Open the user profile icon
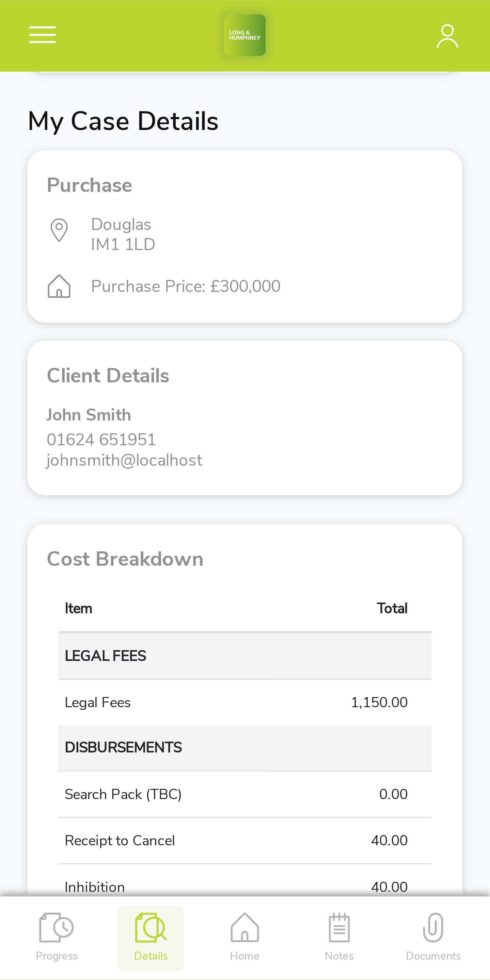 [447, 36]
